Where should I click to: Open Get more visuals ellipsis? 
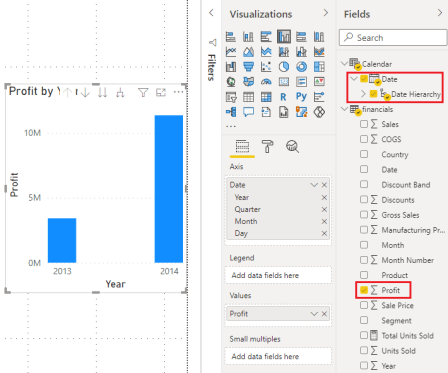[231, 126]
